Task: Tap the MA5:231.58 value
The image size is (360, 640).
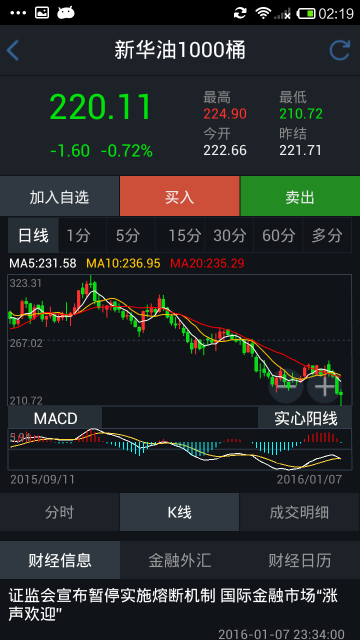Action: click(x=43, y=263)
